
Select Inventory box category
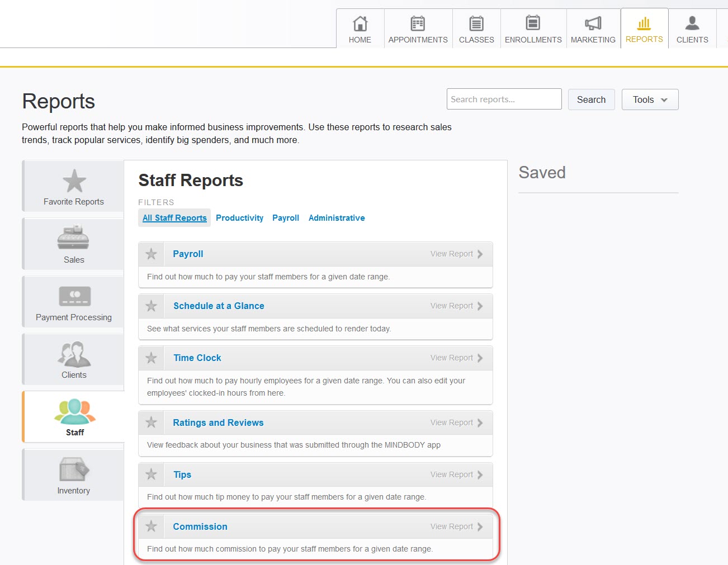(x=73, y=475)
